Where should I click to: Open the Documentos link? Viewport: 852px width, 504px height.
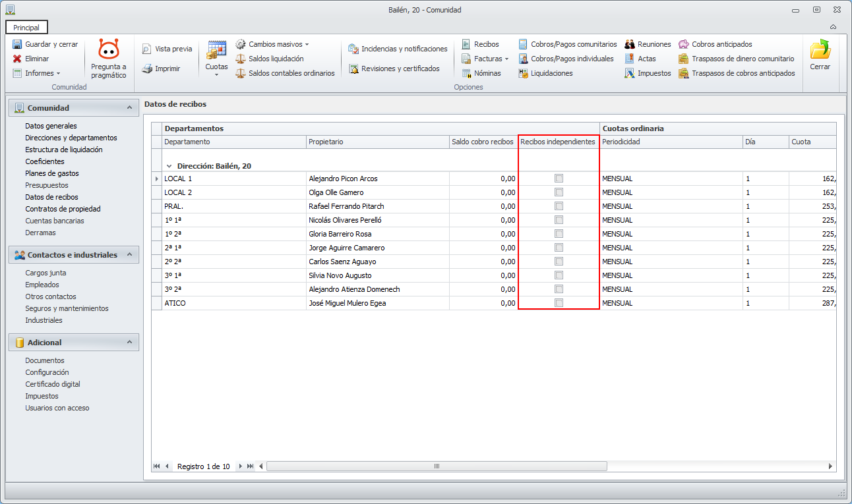point(45,360)
